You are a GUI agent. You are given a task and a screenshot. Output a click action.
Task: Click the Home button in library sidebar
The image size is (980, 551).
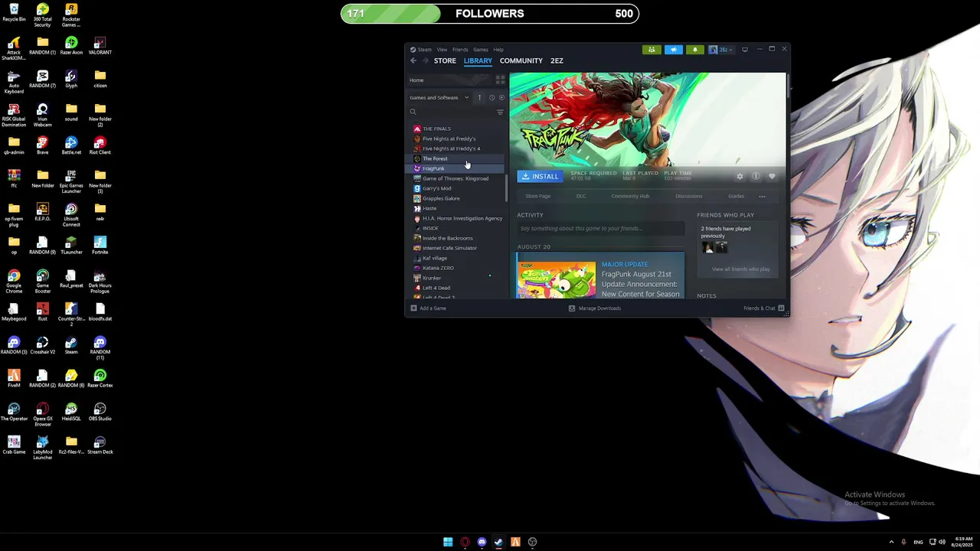coord(450,80)
